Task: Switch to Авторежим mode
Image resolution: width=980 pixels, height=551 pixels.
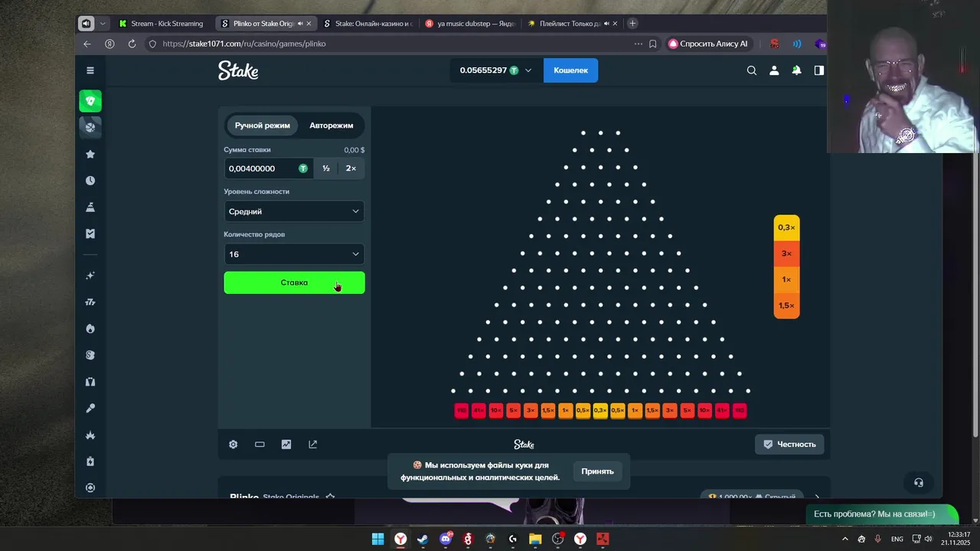Action: (x=331, y=126)
